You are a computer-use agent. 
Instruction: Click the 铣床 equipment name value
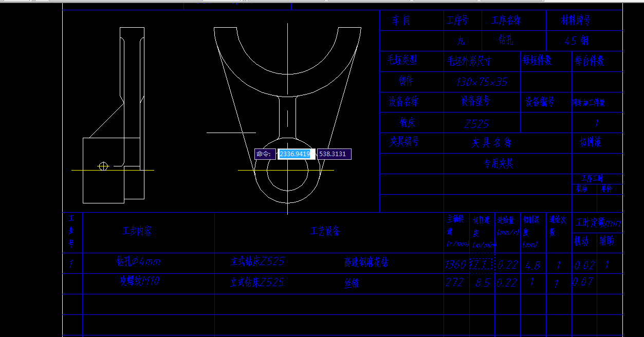(x=408, y=122)
